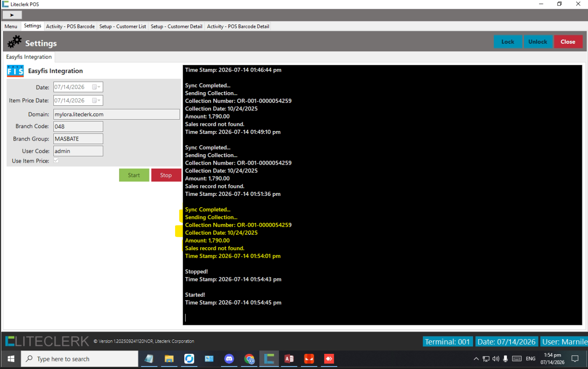Click the taskbar search box
The height and width of the screenshot is (369, 588).
point(80,359)
